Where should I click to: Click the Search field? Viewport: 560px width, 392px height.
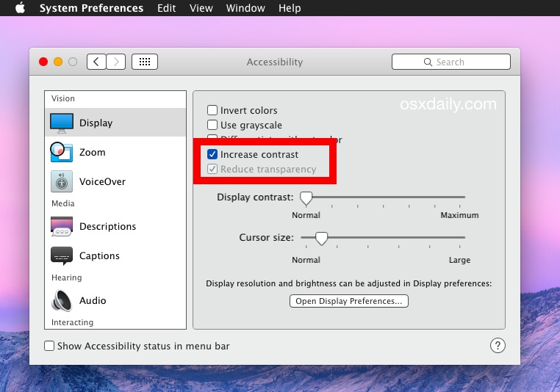(450, 62)
